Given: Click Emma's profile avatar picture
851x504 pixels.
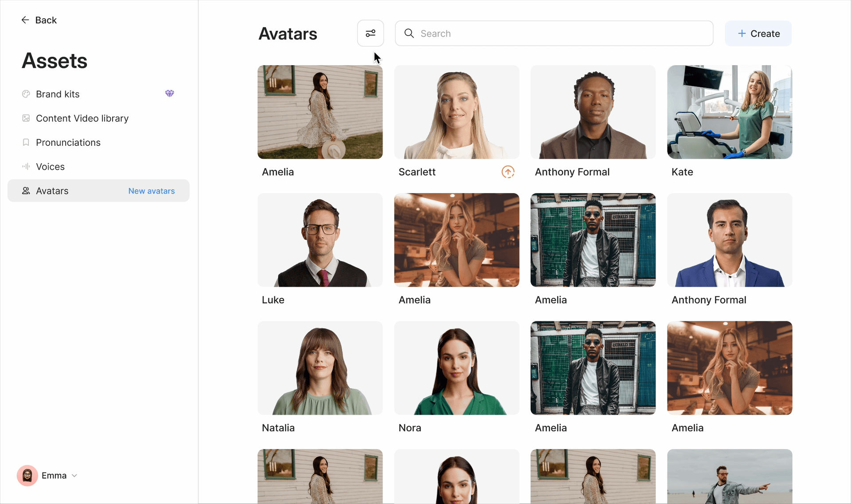Looking at the screenshot, I should [27, 476].
